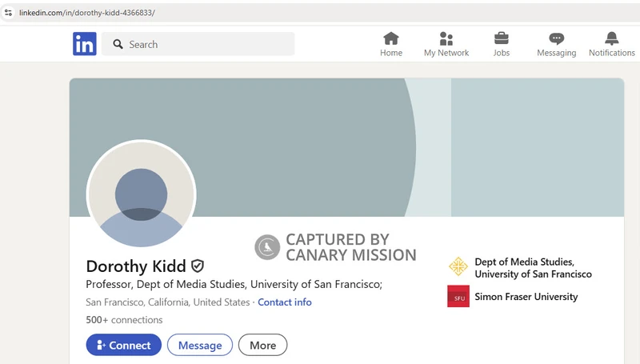Image resolution: width=640 pixels, height=364 pixels.
Task: Click the University of San Francisco logo icon
Action: 458,266
